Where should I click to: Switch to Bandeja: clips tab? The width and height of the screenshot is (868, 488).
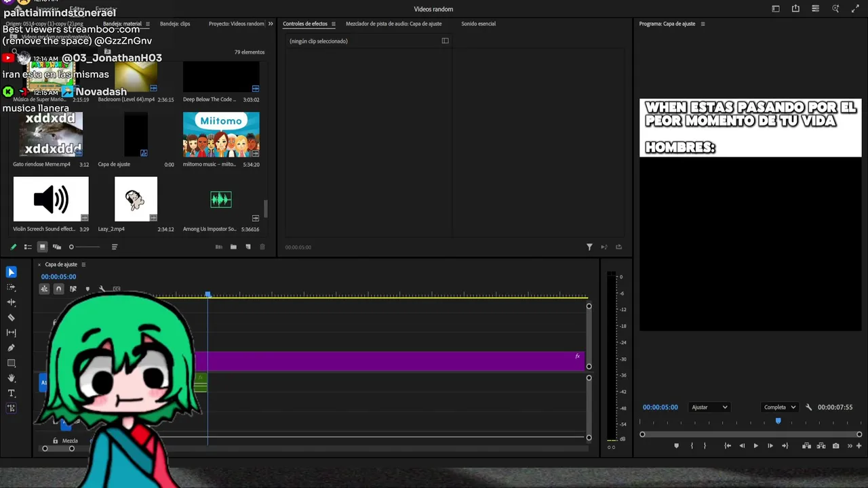click(175, 24)
